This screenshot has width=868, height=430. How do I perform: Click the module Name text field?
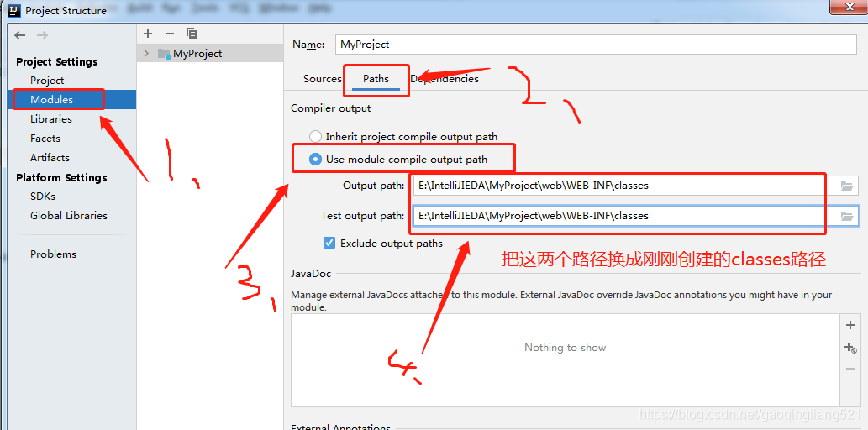(595, 45)
